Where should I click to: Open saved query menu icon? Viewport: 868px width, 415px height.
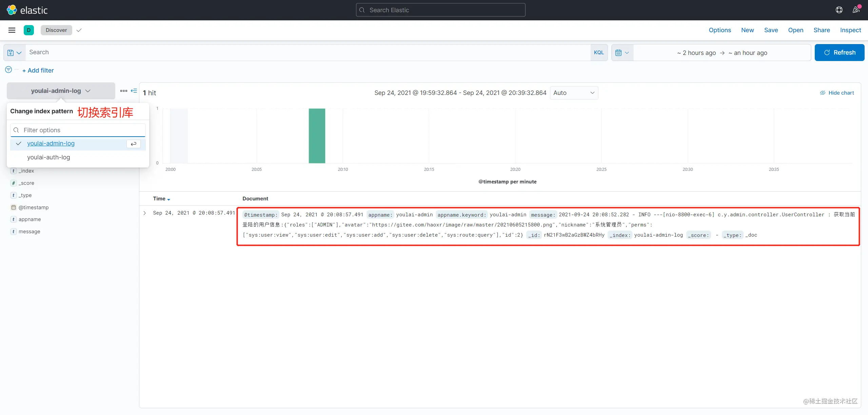pos(15,53)
